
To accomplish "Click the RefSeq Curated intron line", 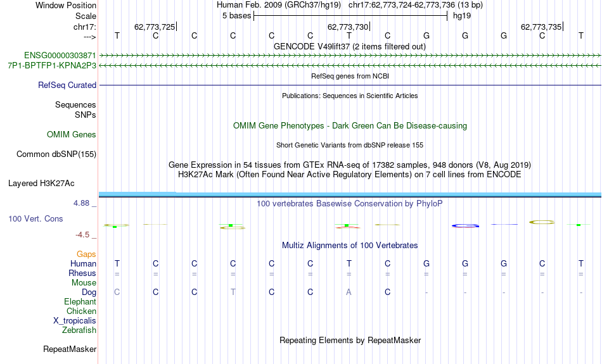I will [x=350, y=85].
